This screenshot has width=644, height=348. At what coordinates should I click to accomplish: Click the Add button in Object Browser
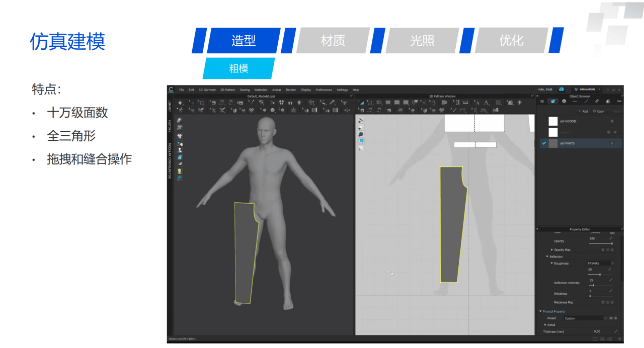[583, 111]
